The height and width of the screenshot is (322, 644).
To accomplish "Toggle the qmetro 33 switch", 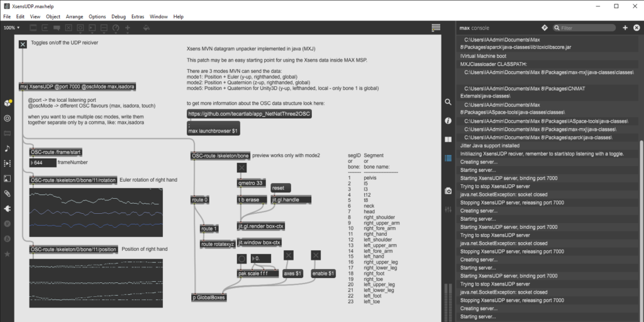I will [241, 167].
